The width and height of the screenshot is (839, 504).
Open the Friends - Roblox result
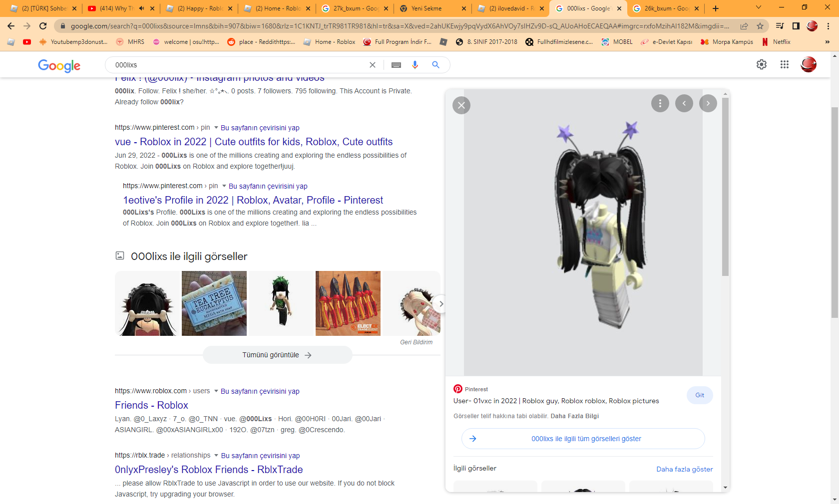151,405
